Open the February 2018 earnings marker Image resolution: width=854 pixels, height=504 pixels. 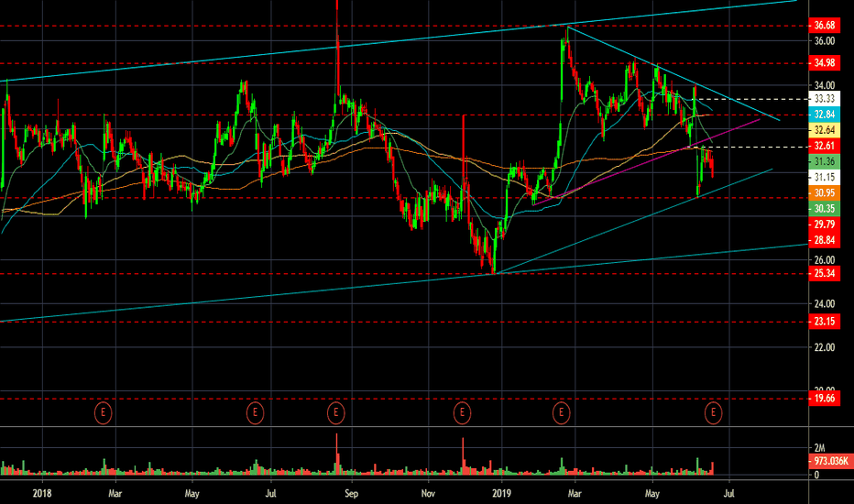[x=103, y=412]
